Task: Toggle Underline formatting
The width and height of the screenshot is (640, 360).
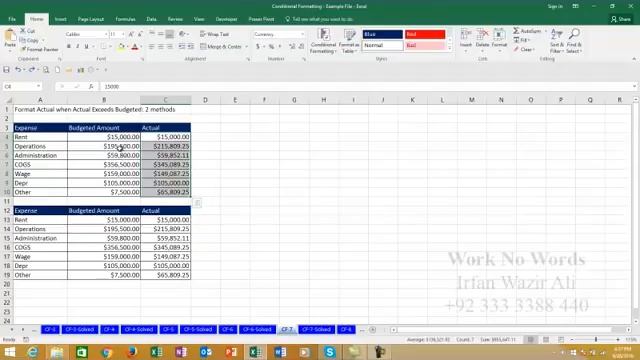Action: click(86, 47)
